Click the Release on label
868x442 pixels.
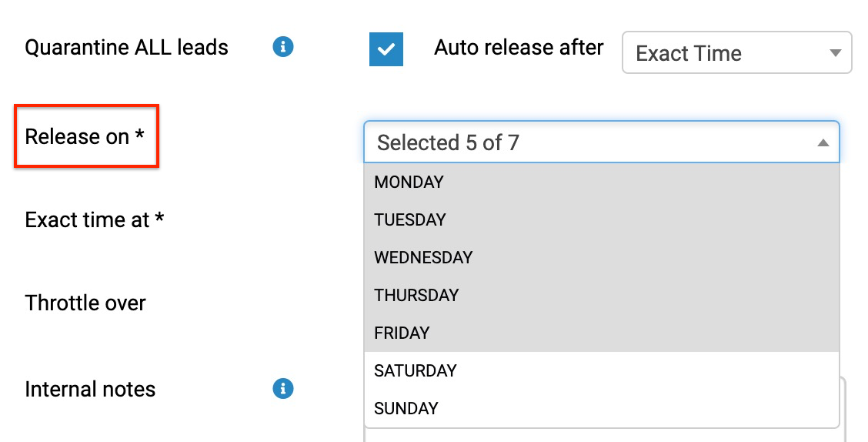(x=85, y=136)
